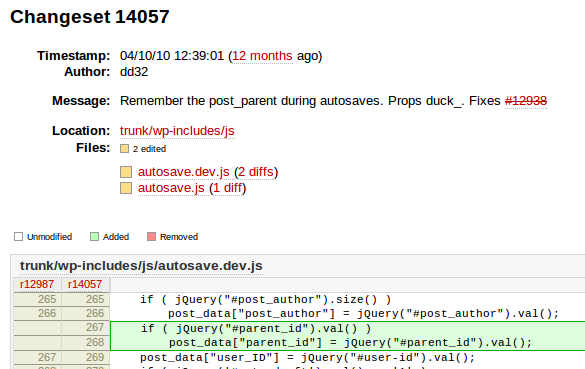Click the edited icon beside autosave.js
The width and height of the screenshot is (585, 369).
(x=126, y=188)
